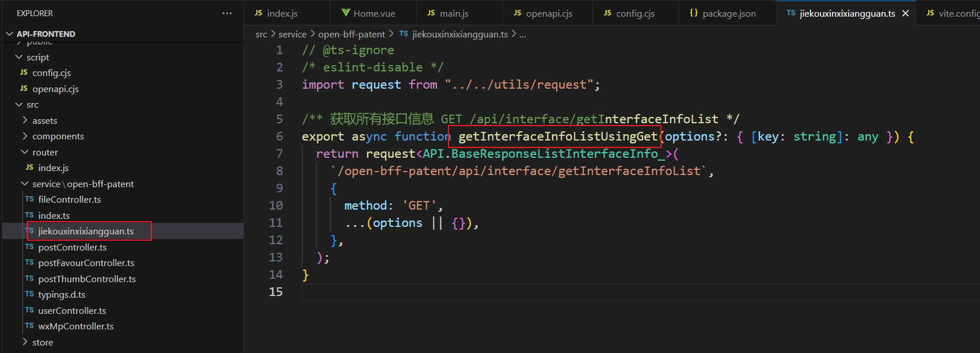Open typings.d.ts from the file tree
This screenshot has width=980, height=353.
(x=62, y=294)
